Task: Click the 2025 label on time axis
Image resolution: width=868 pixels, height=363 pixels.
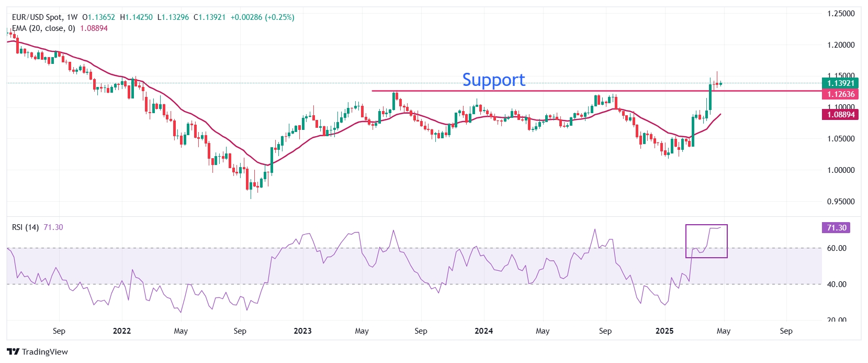Action: [664, 331]
